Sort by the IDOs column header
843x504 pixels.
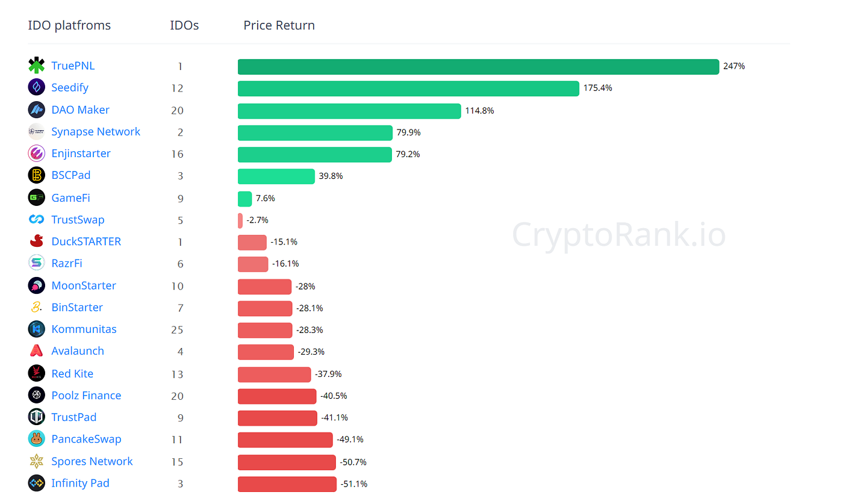click(x=184, y=25)
